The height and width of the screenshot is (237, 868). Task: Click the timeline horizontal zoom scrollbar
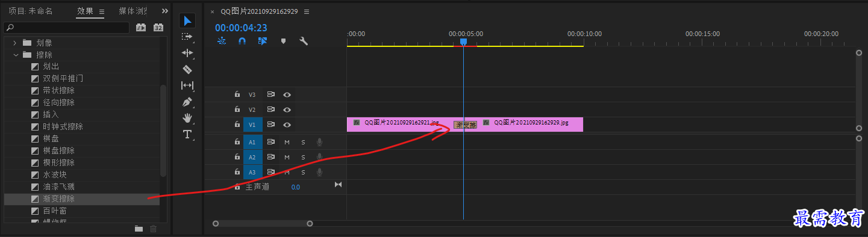click(x=263, y=224)
